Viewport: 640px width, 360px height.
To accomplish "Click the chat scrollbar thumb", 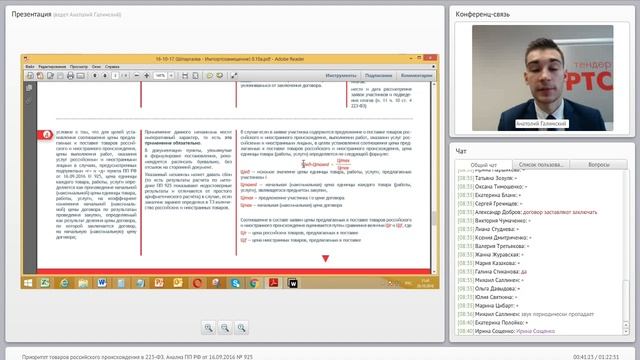I will 626,301.
